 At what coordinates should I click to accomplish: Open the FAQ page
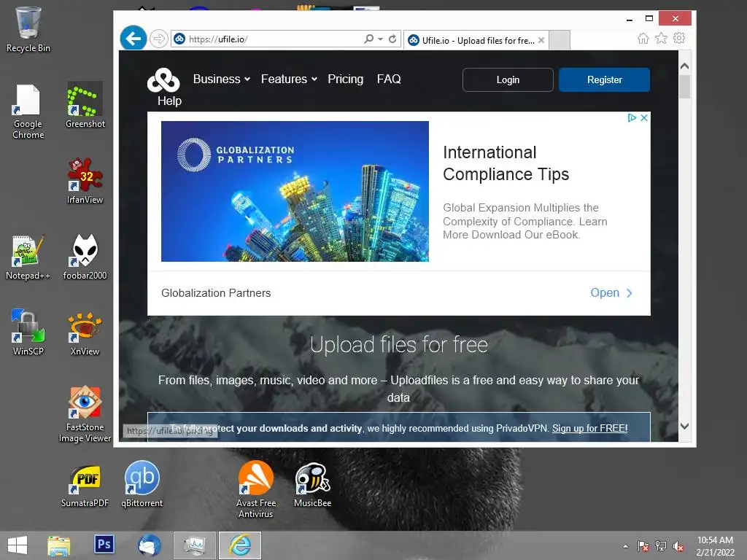click(x=389, y=79)
